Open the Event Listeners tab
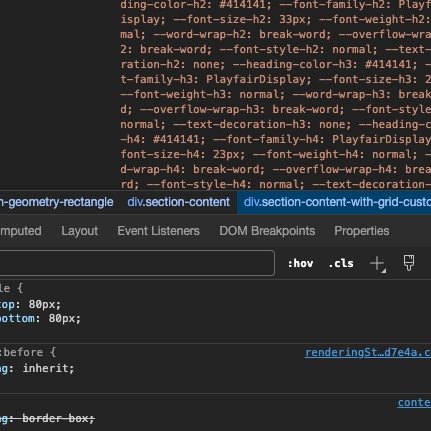Screen dimensions: 431x431 point(158,231)
